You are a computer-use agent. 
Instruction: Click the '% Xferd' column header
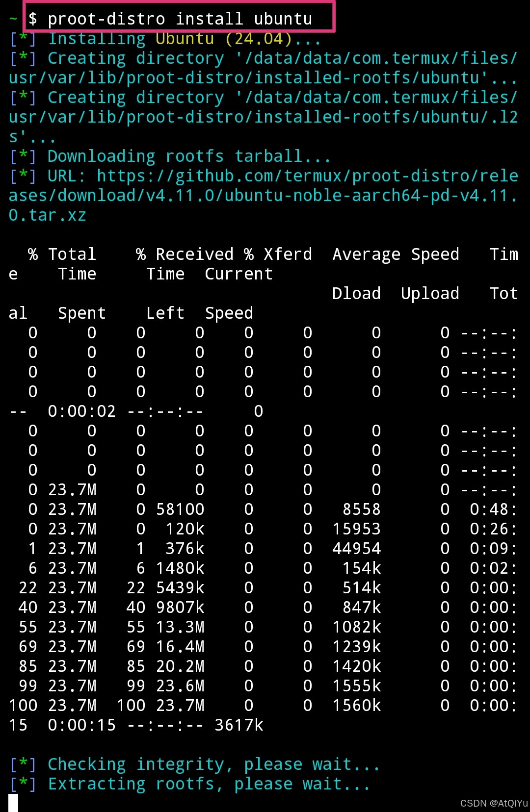coord(278,254)
